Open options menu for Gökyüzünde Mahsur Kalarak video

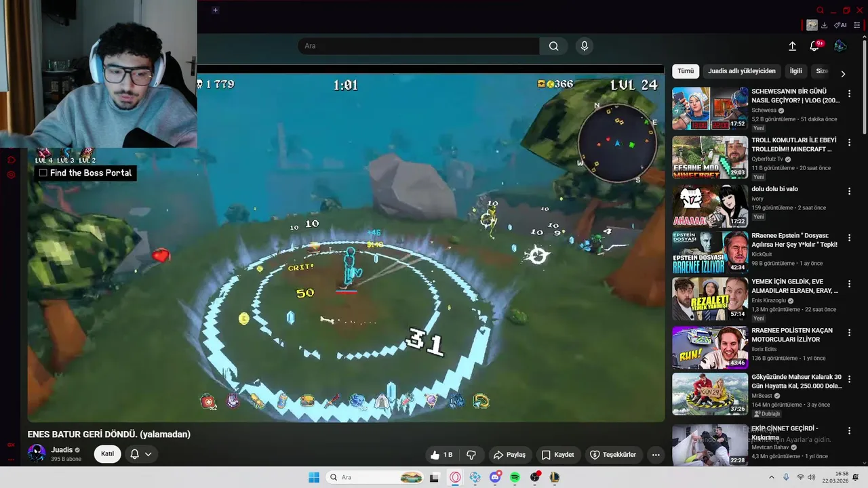click(849, 379)
